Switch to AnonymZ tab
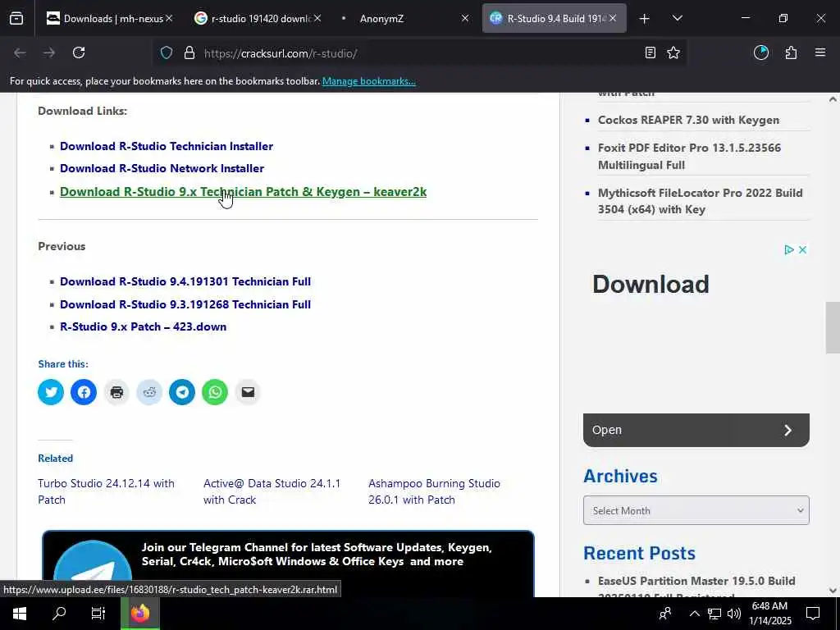Screen dimensions: 840x630 point(405,19)
